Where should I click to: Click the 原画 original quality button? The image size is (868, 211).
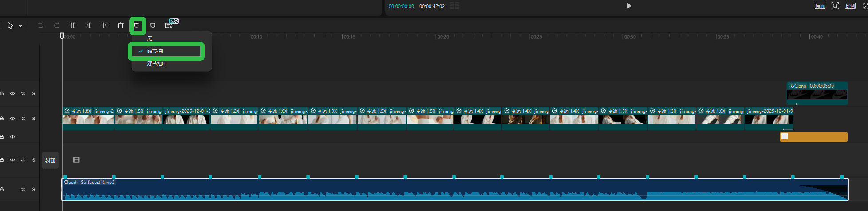pos(820,6)
